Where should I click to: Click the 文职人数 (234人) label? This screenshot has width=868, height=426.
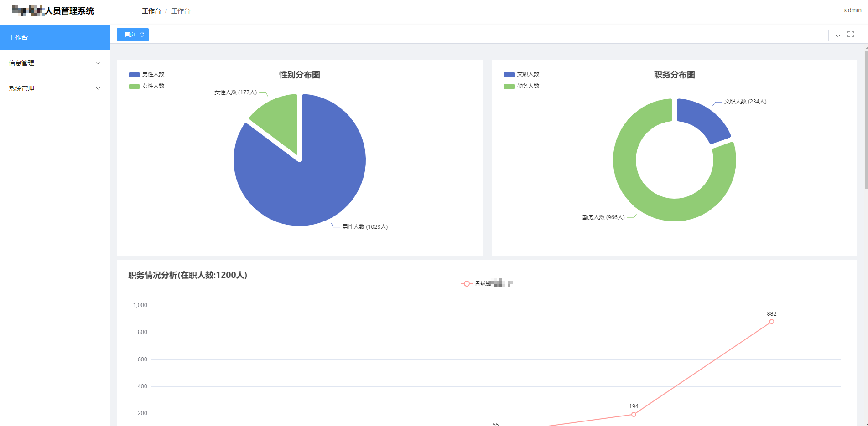[745, 102]
